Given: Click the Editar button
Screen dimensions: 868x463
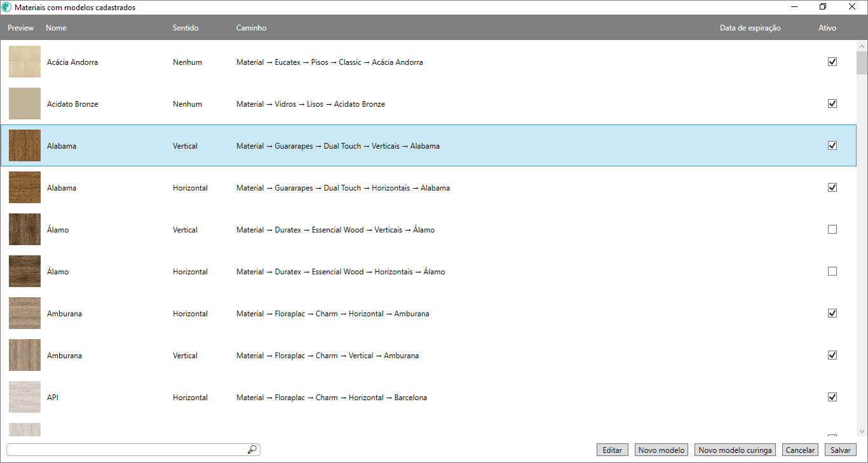Looking at the screenshot, I should (613, 450).
